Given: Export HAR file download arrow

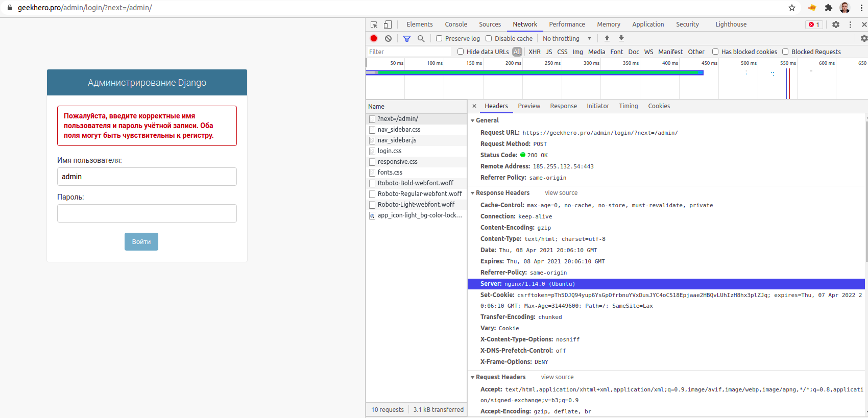Looking at the screenshot, I should (621, 38).
